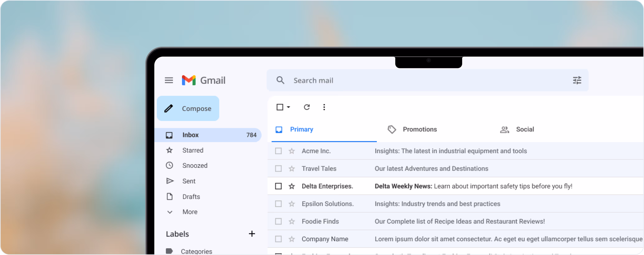Screen dimensions: 644x255
Task: Click the Compose button
Action: tap(188, 109)
